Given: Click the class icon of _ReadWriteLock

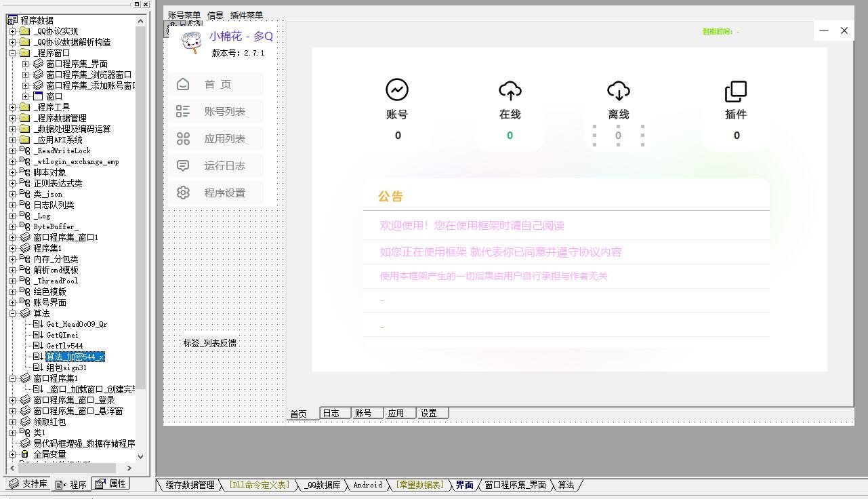Looking at the screenshot, I should (x=25, y=151).
